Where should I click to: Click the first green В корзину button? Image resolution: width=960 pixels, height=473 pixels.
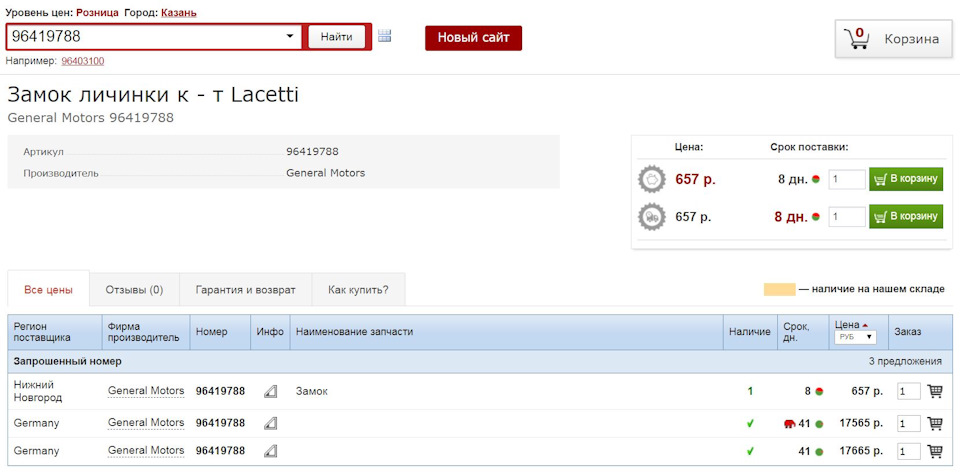(x=906, y=179)
